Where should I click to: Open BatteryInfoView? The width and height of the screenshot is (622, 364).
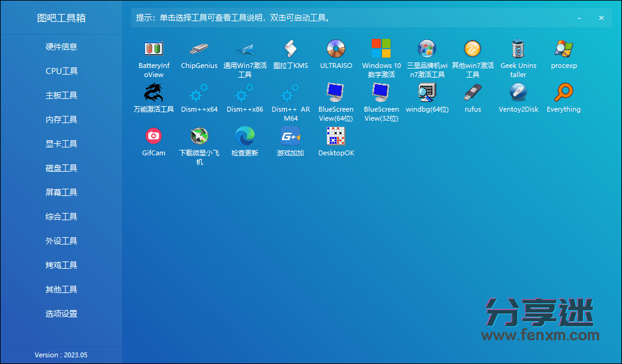tap(153, 55)
